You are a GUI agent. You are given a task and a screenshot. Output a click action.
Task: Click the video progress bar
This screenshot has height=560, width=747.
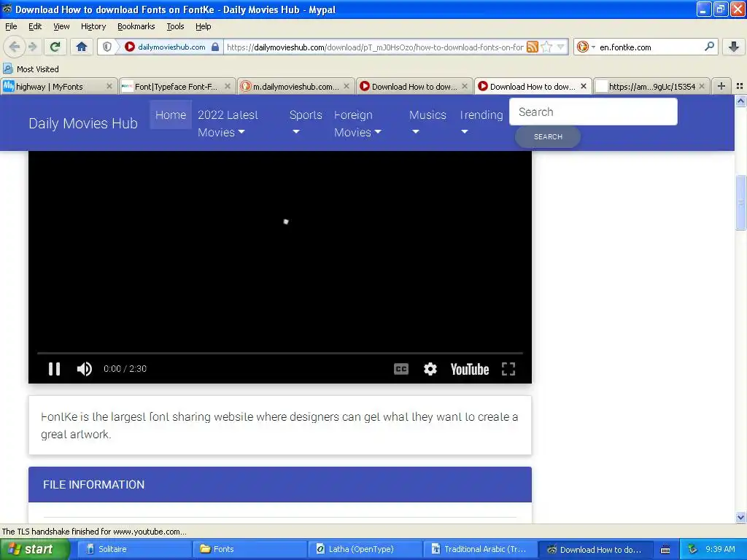coord(280,354)
